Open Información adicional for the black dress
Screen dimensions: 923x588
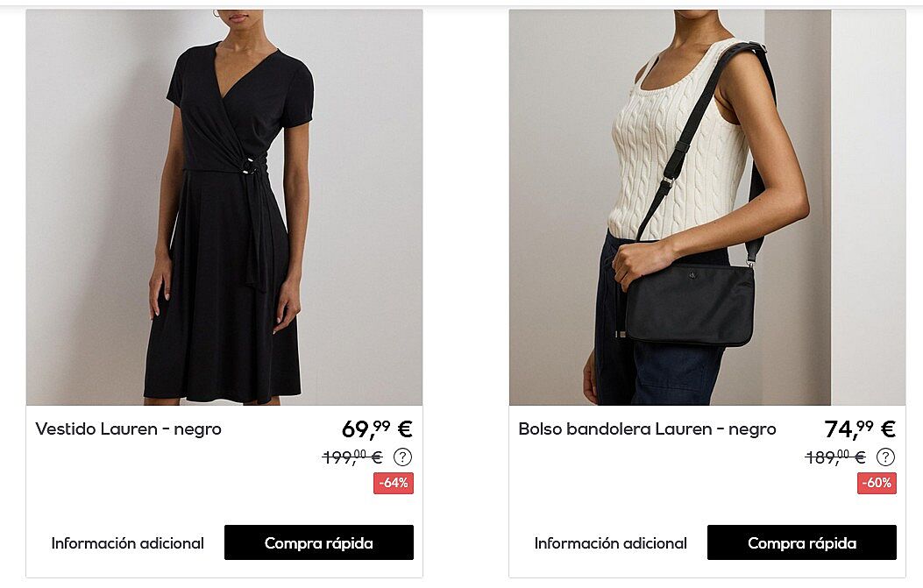(x=128, y=543)
